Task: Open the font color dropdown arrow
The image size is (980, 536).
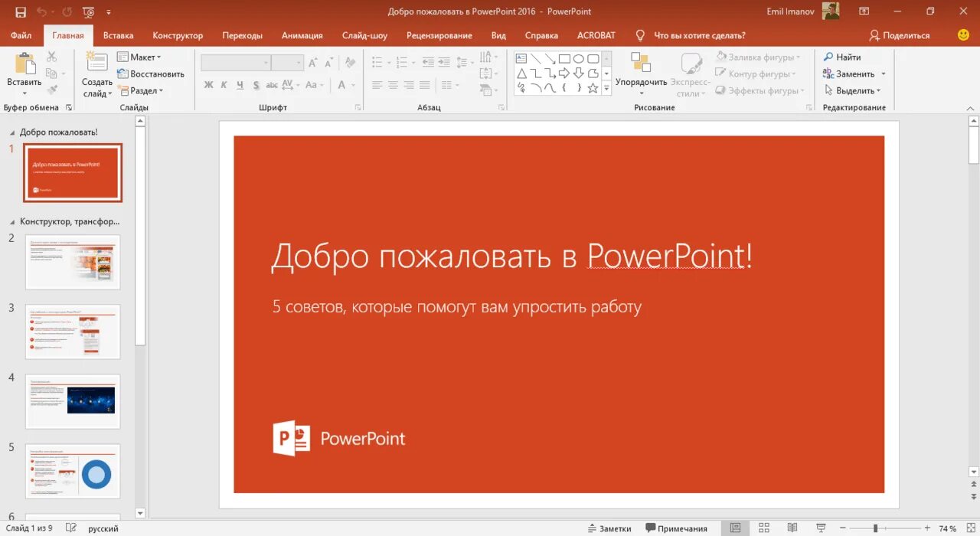Action: point(352,86)
